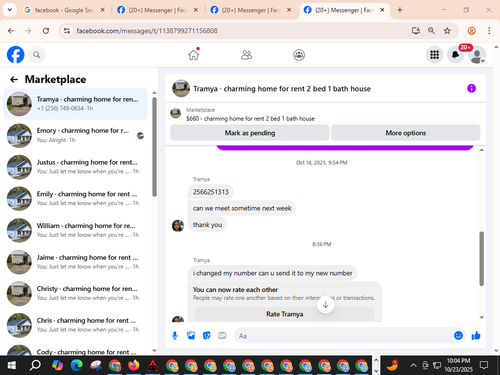Show hidden system tray icons

413,366
